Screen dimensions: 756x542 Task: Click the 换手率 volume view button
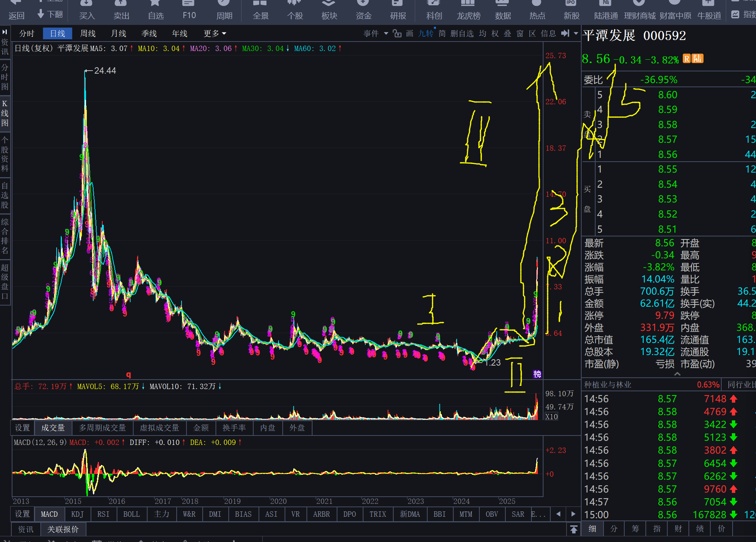pyautogui.click(x=234, y=428)
